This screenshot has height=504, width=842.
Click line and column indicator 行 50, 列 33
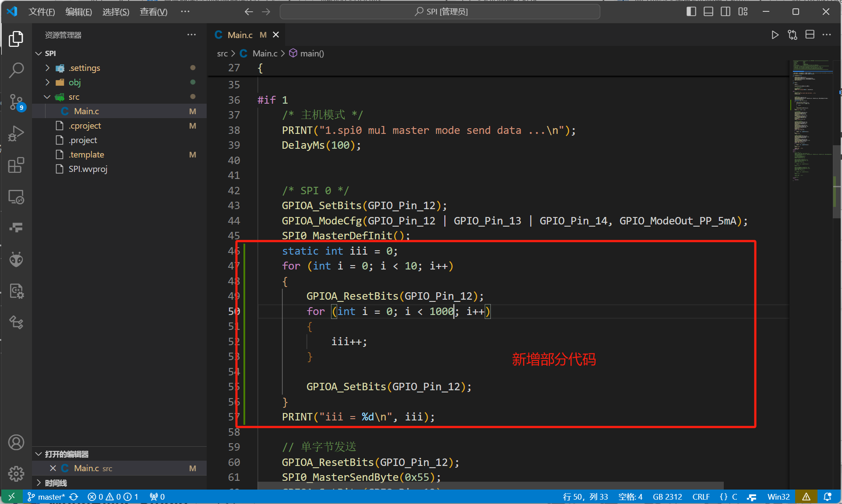pyautogui.click(x=585, y=497)
